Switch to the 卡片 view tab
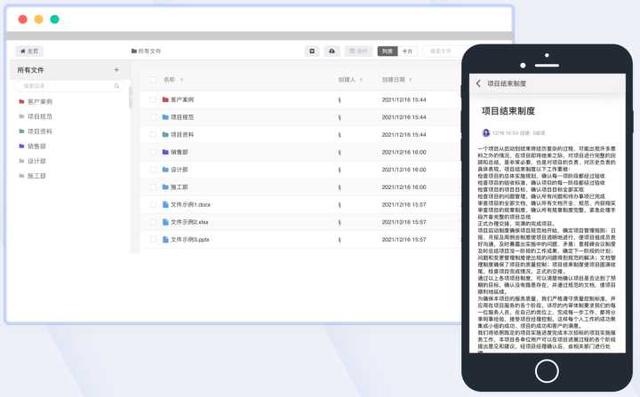Screen dimensions: 640x397 tap(407, 51)
